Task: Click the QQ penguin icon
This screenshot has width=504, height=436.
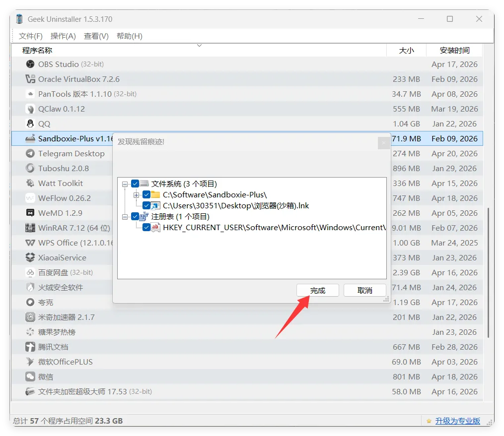Action: pos(30,124)
